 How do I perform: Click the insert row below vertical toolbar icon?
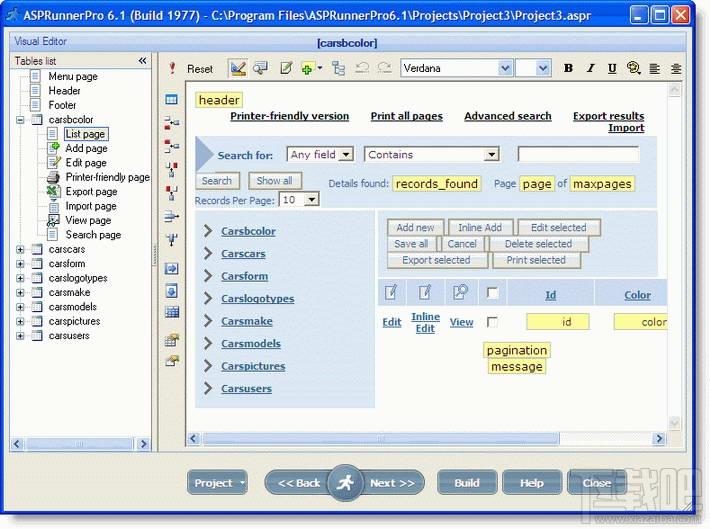[171, 145]
